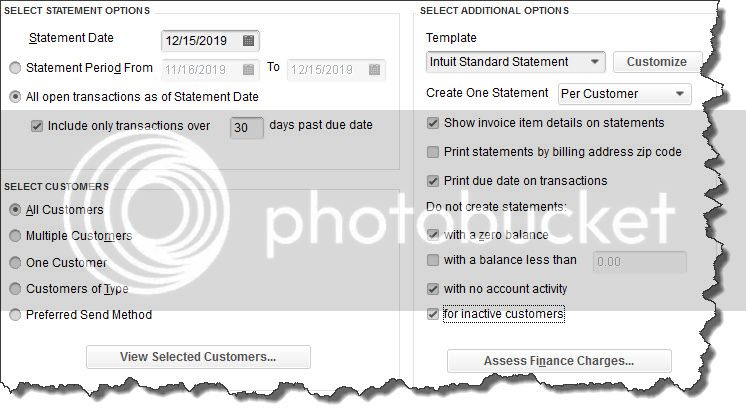Toggle Print due date on transactions
Image resolution: width=746 pixels, height=420 pixels.
432,181
